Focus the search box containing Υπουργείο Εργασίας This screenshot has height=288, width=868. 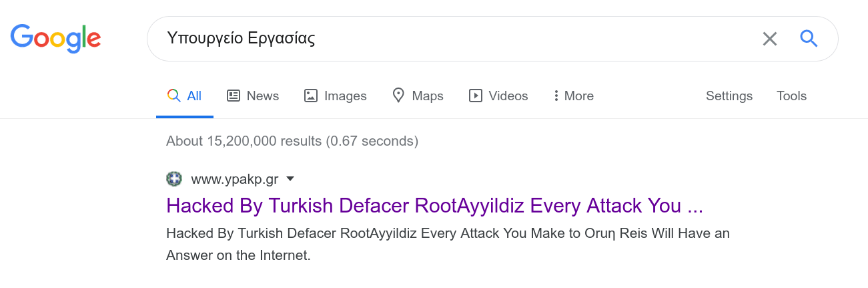(454, 39)
